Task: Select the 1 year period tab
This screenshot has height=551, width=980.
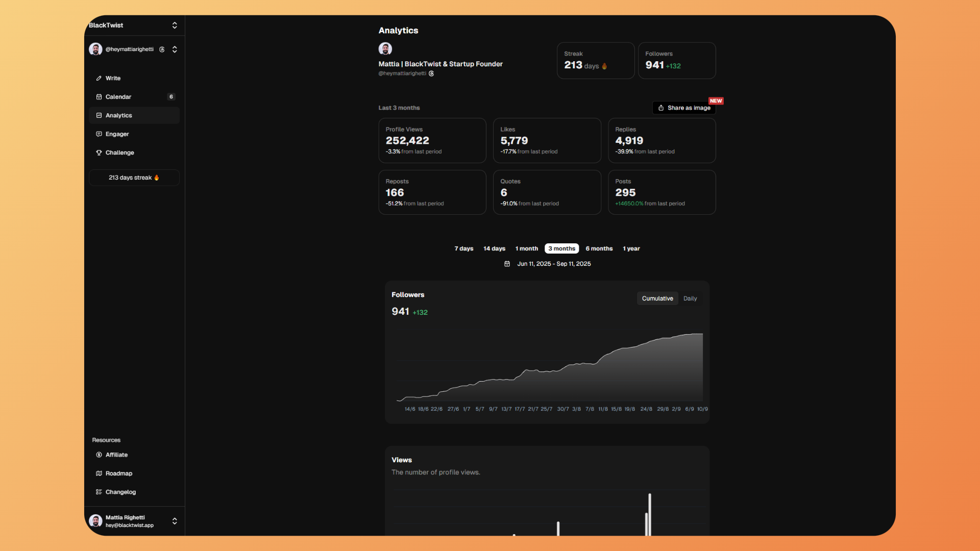Action: tap(631, 249)
